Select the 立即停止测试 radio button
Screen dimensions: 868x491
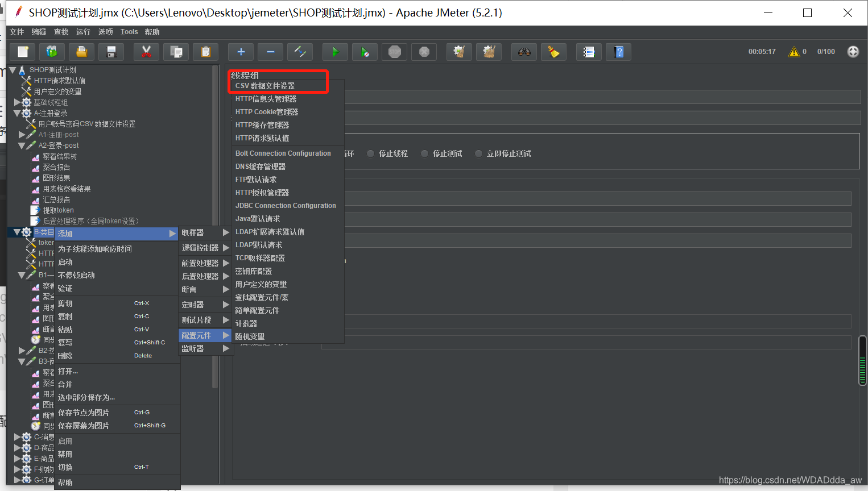point(478,153)
